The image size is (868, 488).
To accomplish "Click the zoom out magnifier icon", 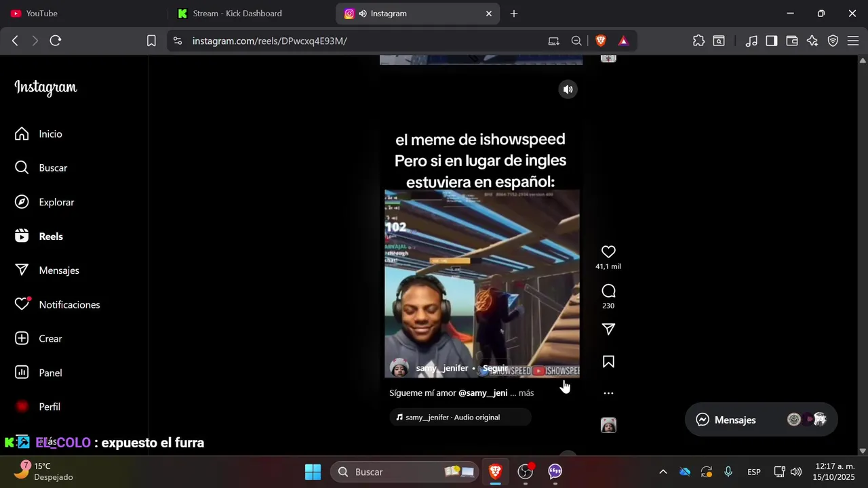I will click(576, 41).
